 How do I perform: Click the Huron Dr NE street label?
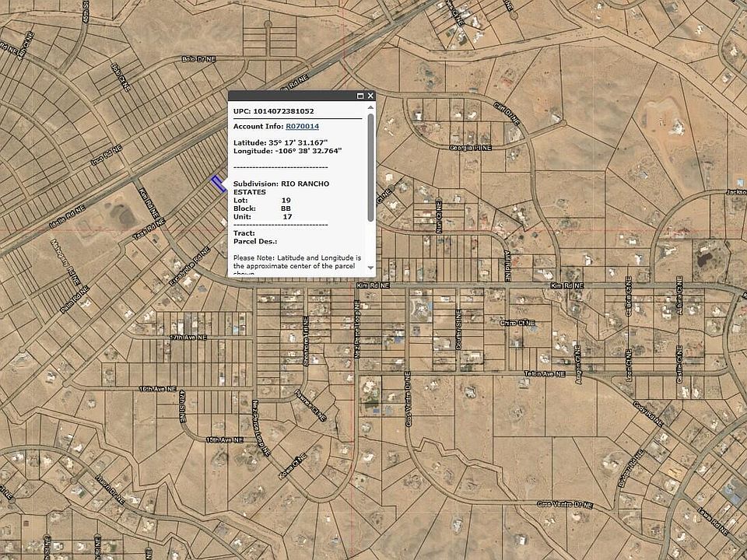[110, 489]
